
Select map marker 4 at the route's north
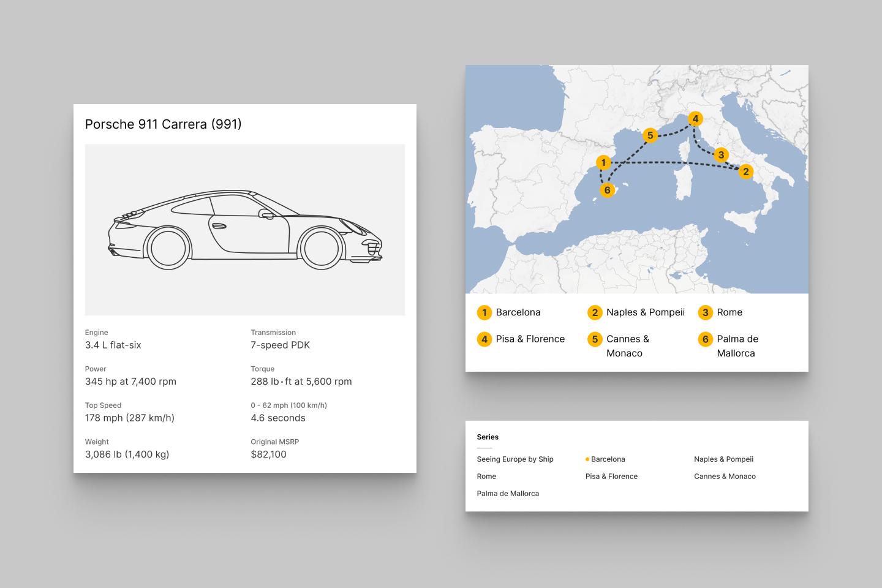coord(695,119)
